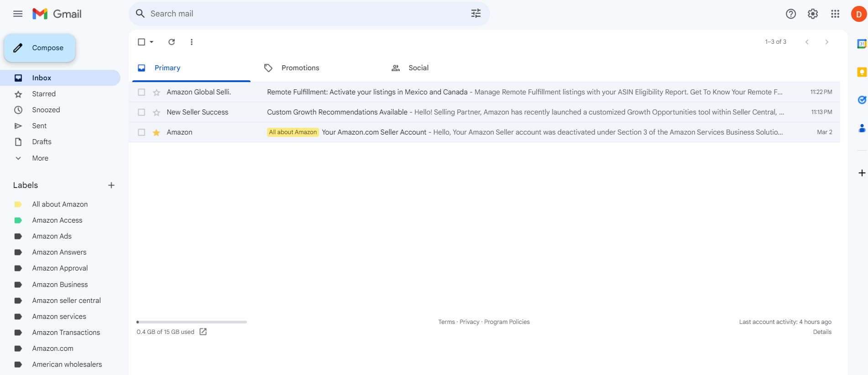Click the 0.4 GB of 15 GB used text
This screenshot has width=868, height=375.
[x=165, y=332]
